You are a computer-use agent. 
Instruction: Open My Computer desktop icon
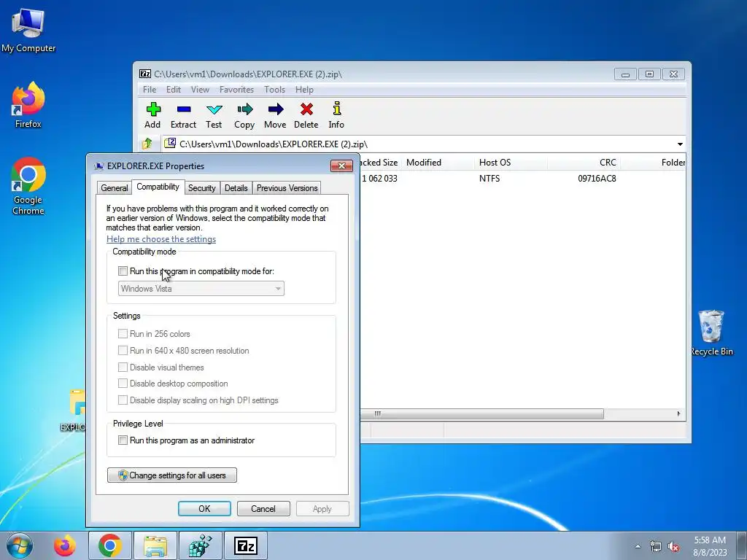[28, 29]
